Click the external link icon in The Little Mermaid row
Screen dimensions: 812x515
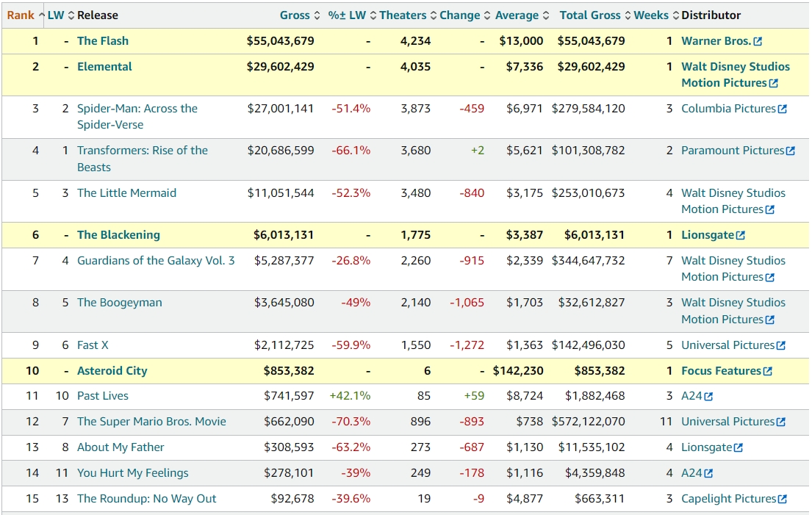(770, 209)
